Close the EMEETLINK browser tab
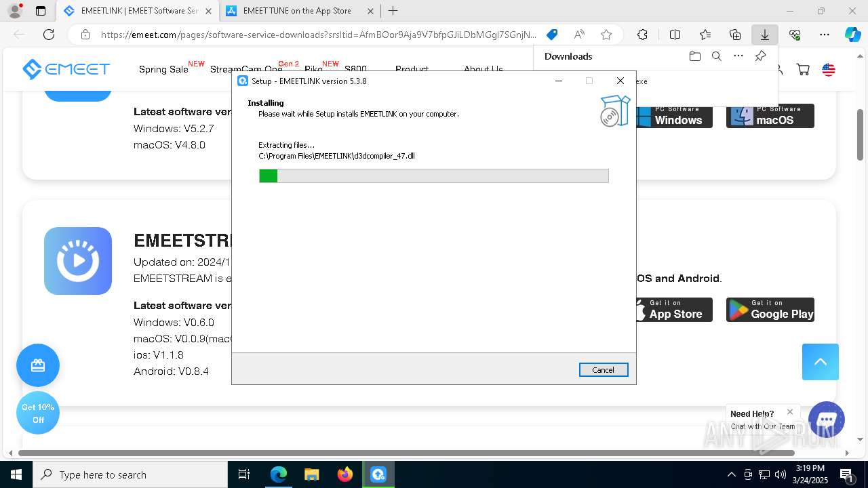The width and height of the screenshot is (868, 488). [x=208, y=11]
